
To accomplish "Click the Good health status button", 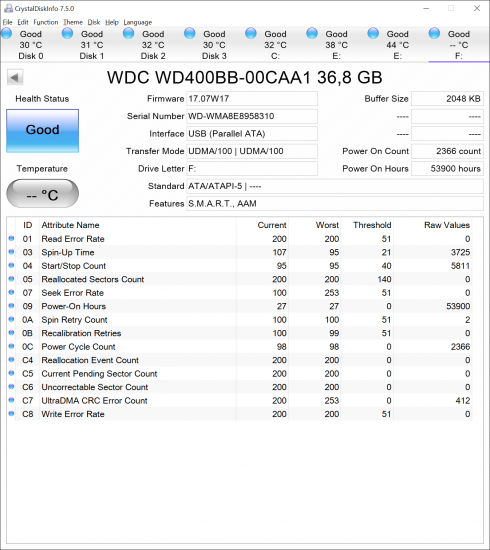I will tap(42, 131).
